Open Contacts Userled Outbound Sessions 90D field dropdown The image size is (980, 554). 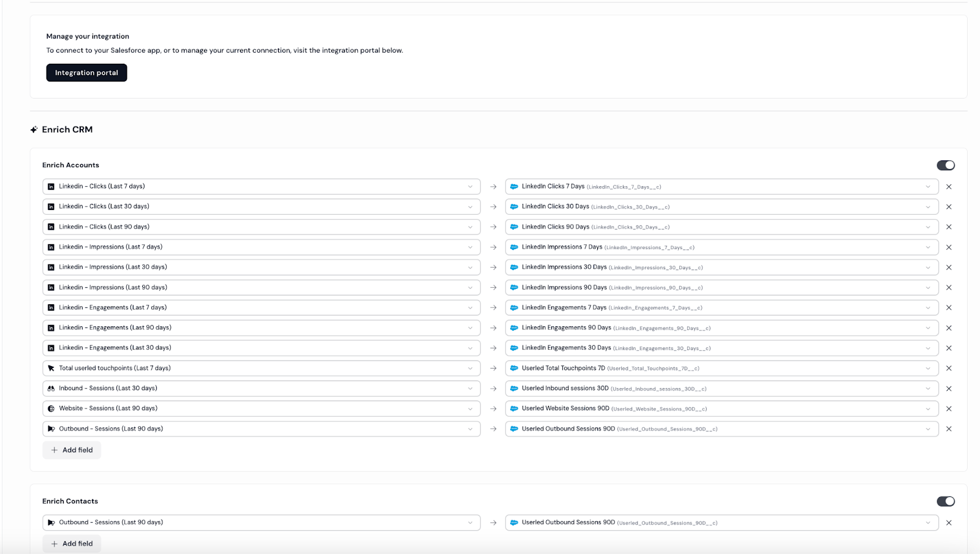click(x=722, y=523)
